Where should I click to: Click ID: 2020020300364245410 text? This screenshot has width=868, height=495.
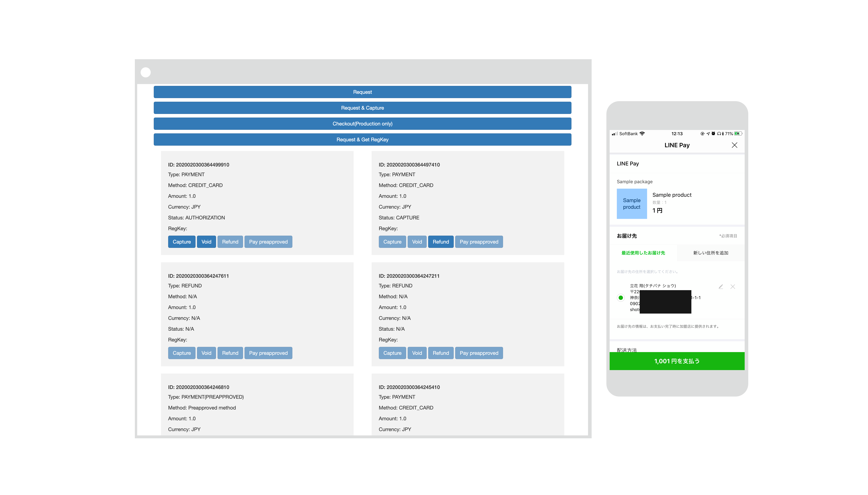point(409,387)
